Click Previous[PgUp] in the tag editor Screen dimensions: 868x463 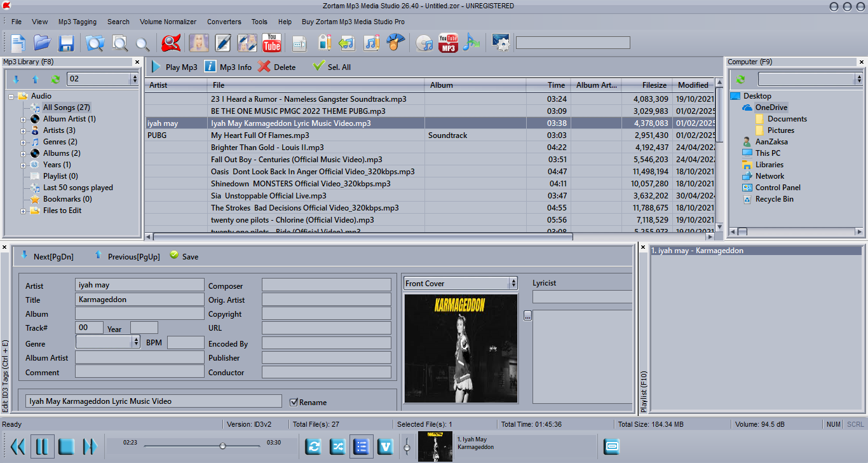click(x=126, y=256)
